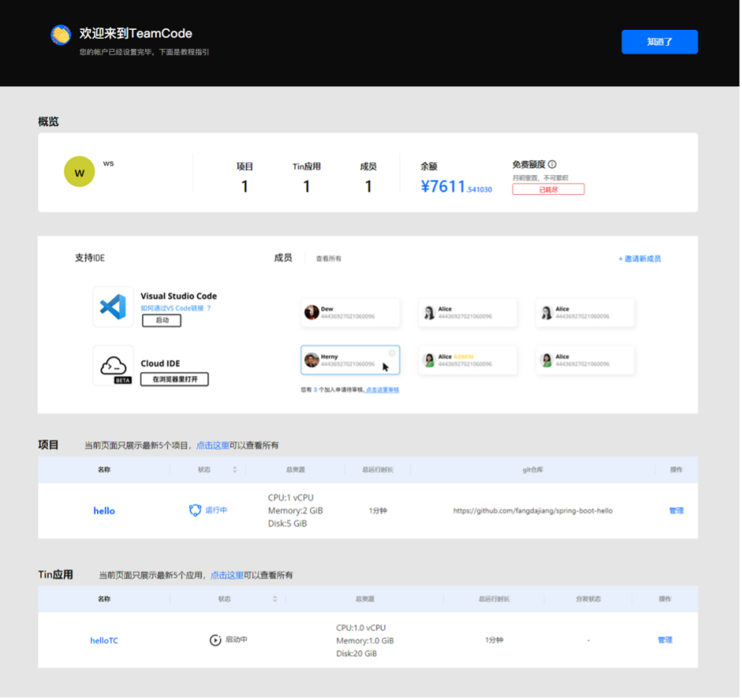Screen dimensions: 742x700
Task: Click Herny's profile avatar
Action: tap(312, 361)
